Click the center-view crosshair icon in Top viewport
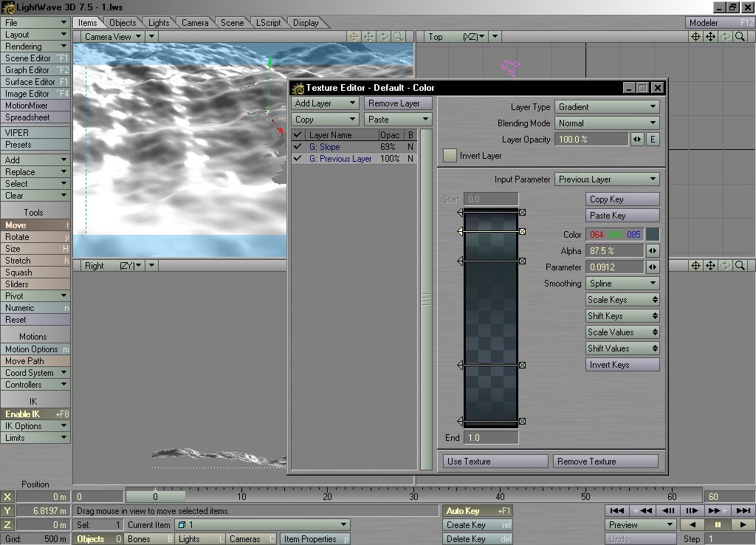The height and width of the screenshot is (545, 756). pyautogui.click(x=695, y=36)
